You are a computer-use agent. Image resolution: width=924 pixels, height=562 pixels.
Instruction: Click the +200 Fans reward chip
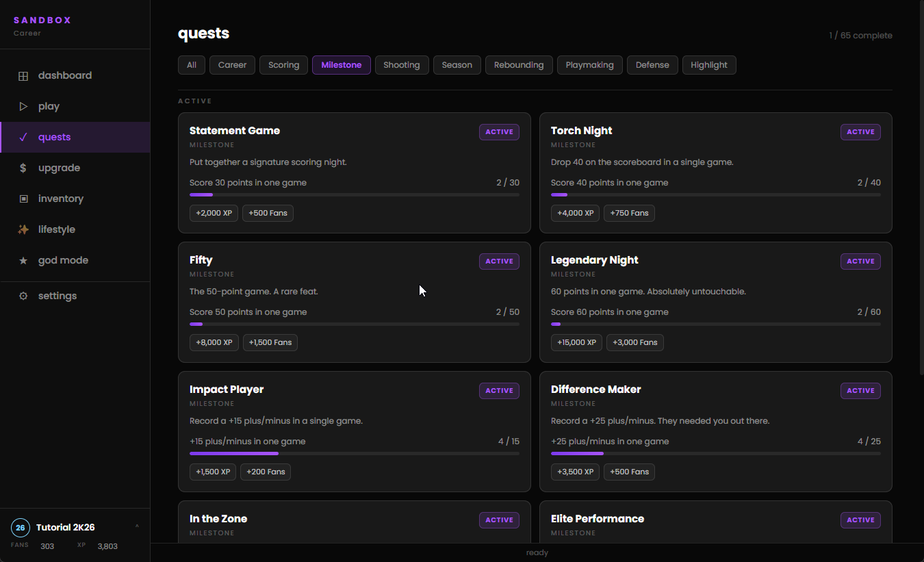point(266,472)
